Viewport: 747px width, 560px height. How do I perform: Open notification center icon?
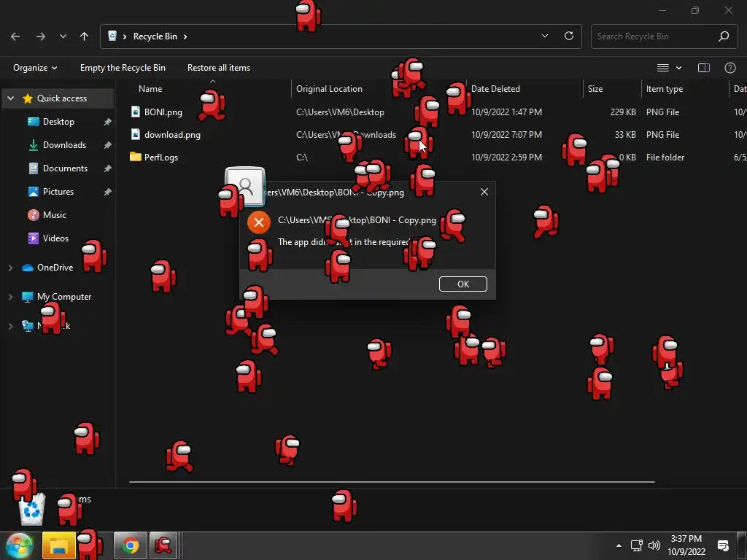pyautogui.click(x=723, y=545)
